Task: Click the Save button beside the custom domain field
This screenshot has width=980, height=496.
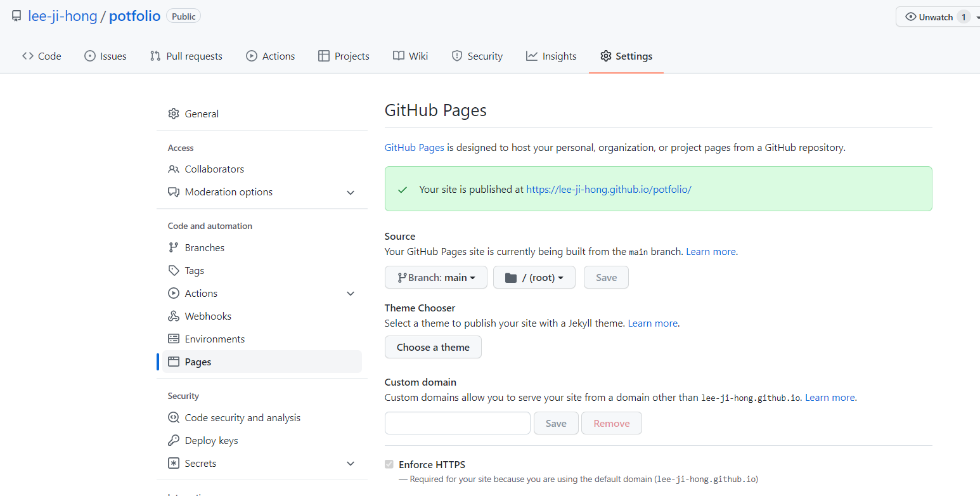Action: coord(556,423)
